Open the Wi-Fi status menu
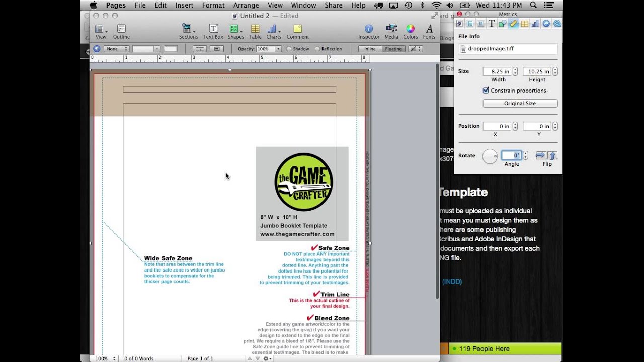 pos(436,5)
